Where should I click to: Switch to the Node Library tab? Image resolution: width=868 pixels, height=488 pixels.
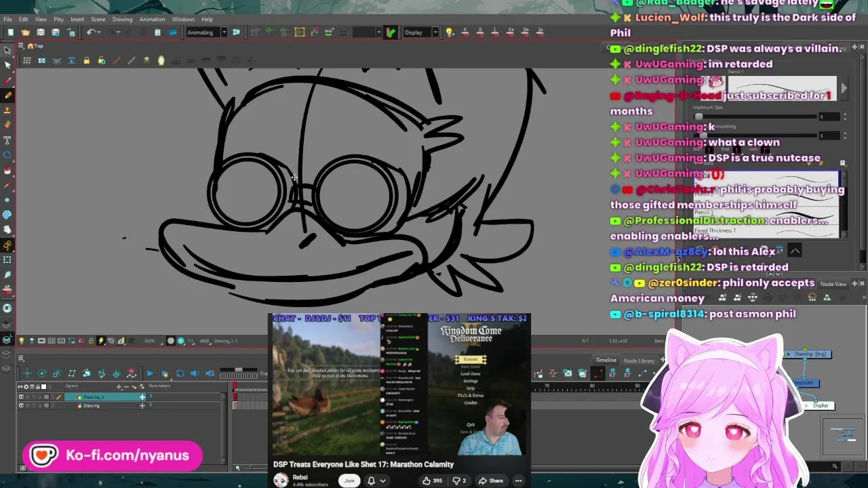coord(639,361)
